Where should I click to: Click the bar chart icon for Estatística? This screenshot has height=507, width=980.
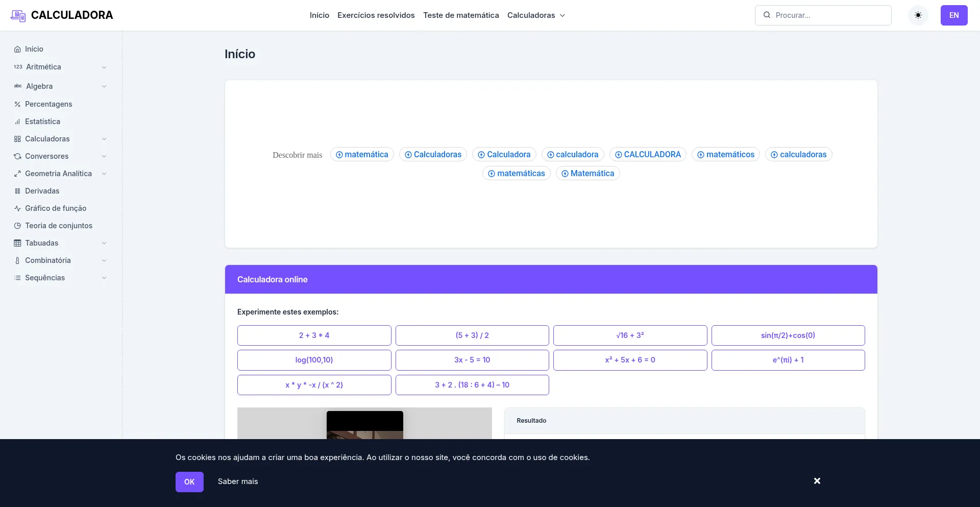point(17,122)
